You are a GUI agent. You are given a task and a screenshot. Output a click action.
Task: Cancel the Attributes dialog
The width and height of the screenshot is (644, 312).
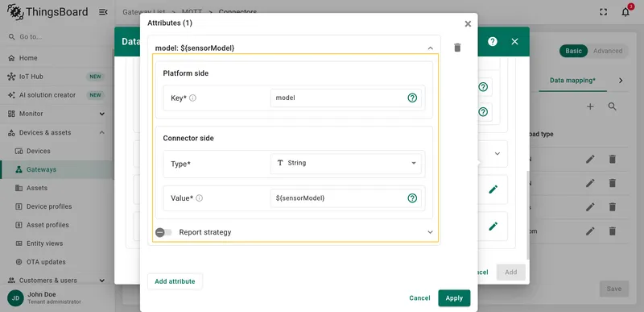point(419,298)
